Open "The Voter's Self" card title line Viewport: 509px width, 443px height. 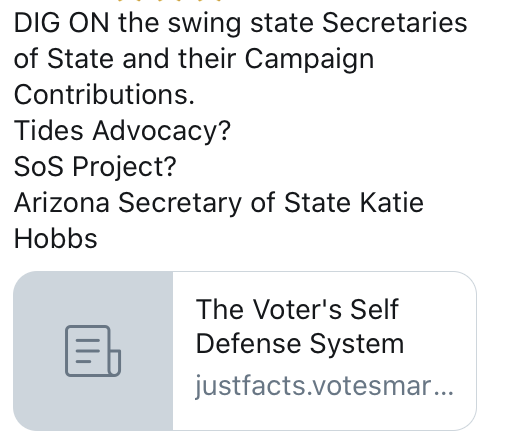(297, 309)
